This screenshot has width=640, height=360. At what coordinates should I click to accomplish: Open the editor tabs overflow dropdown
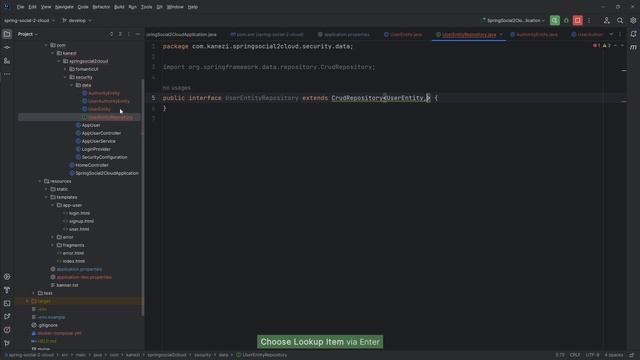click(x=611, y=34)
